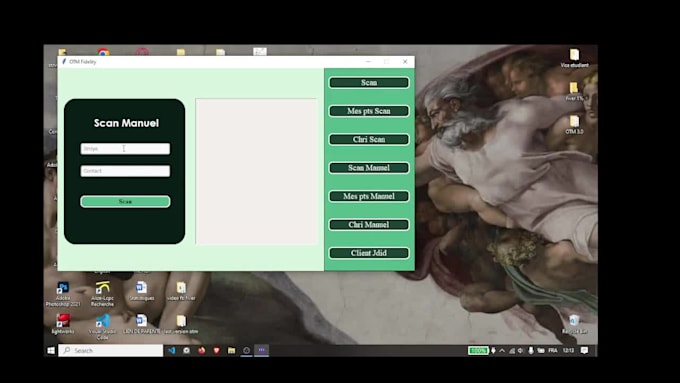680x383 pixels.
Task: Open Lightworks desktop shortcut
Action: pyautogui.click(x=63, y=324)
